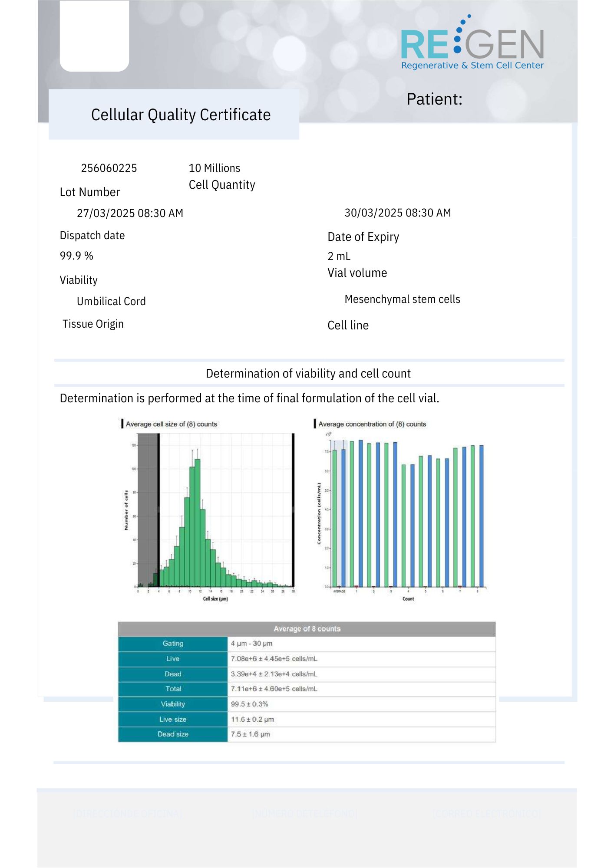Click the 'Count' axis label under bar chart
The image size is (614, 868).
(x=408, y=599)
